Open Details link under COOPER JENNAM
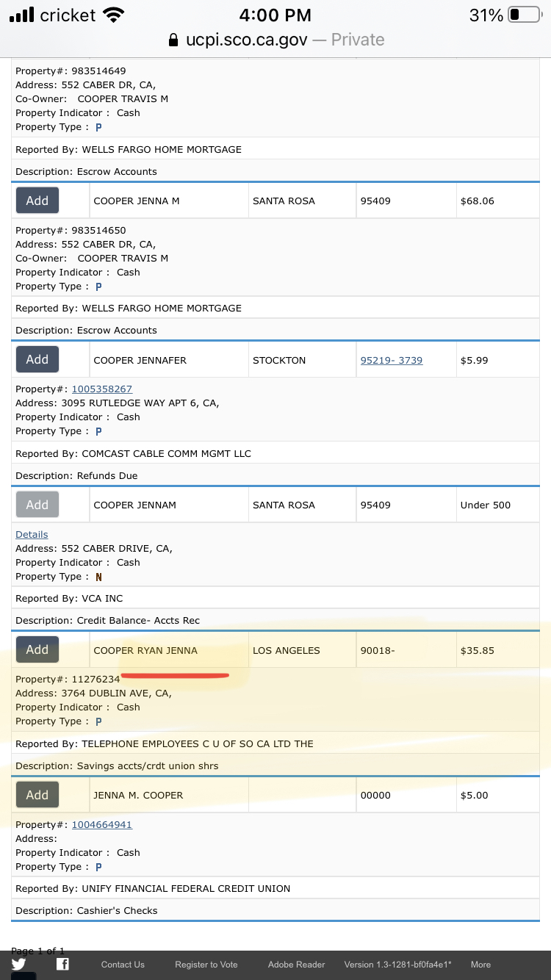Screen dimensions: 551x980 [32, 534]
